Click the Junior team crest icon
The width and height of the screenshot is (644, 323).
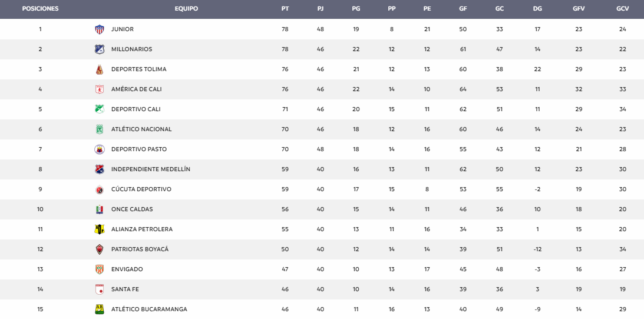[100, 29]
